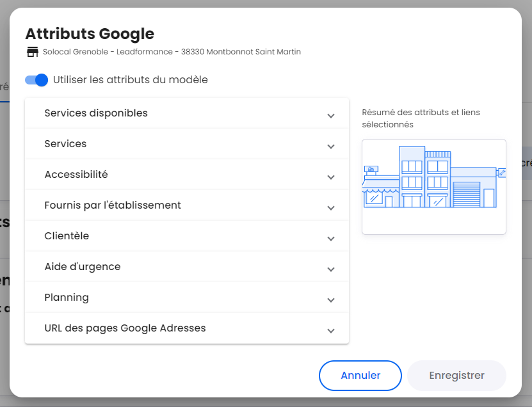Click the store icon beside Solocal Grenoble

point(33,52)
